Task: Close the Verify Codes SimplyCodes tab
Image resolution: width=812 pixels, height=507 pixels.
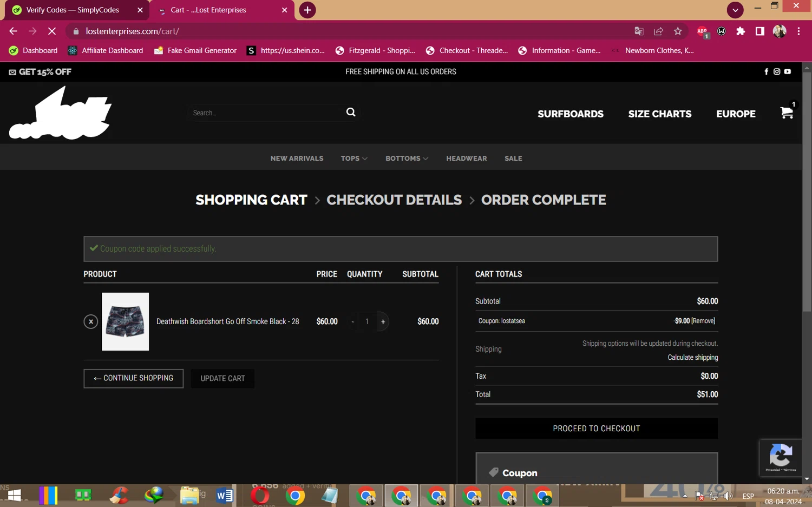Action: click(x=140, y=10)
